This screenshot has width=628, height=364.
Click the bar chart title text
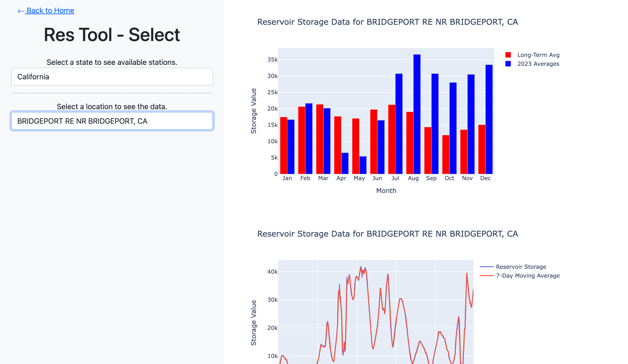388,22
